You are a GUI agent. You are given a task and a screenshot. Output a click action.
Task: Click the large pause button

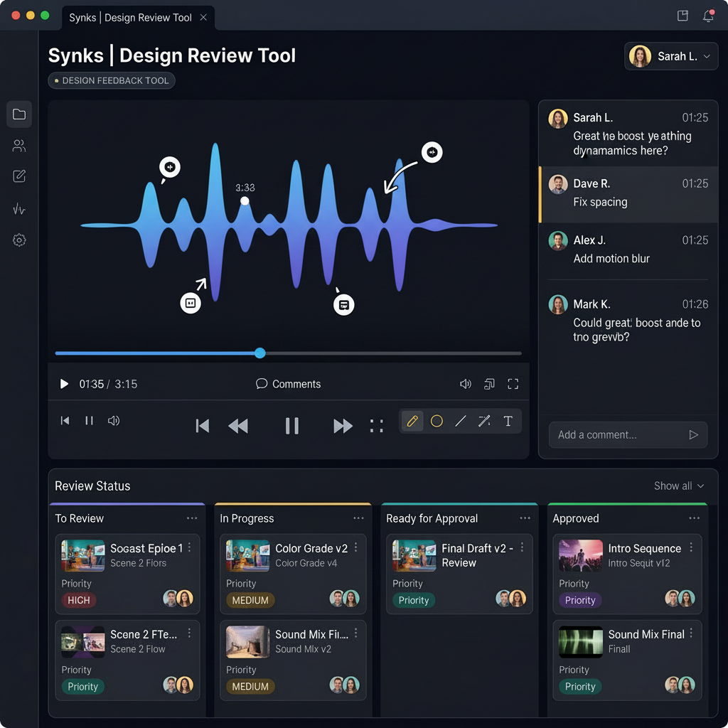coord(292,426)
